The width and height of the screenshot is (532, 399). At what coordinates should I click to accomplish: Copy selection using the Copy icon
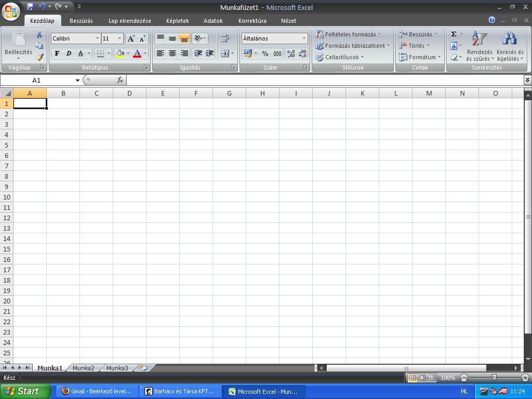point(39,46)
